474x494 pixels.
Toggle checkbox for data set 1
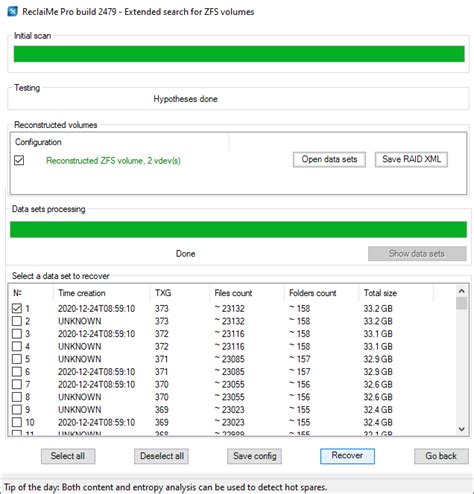coord(17,308)
